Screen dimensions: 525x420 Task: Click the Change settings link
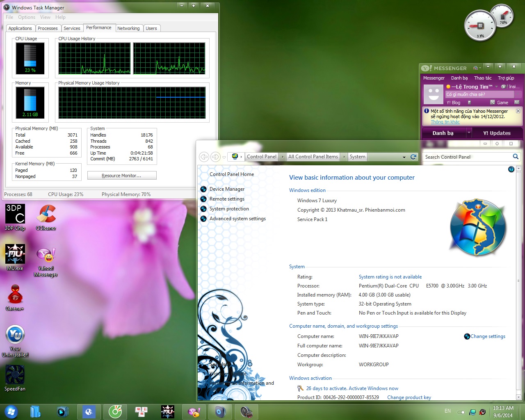(x=488, y=336)
